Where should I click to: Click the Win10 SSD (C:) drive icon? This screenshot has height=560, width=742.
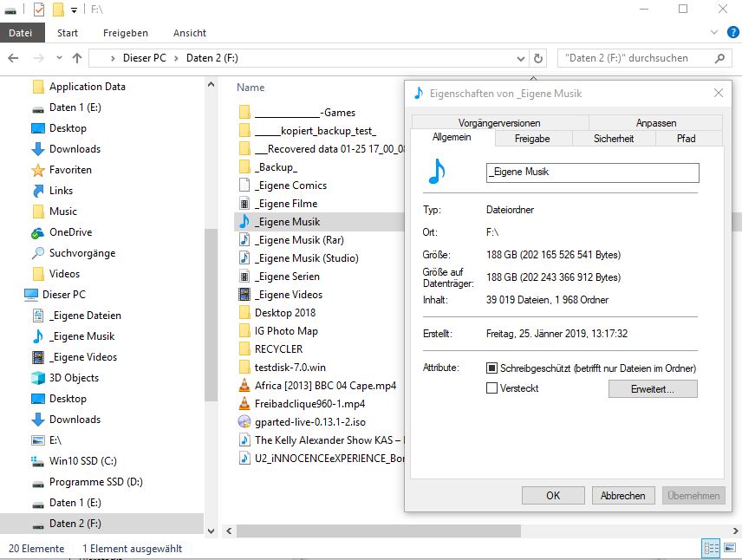click(x=38, y=461)
